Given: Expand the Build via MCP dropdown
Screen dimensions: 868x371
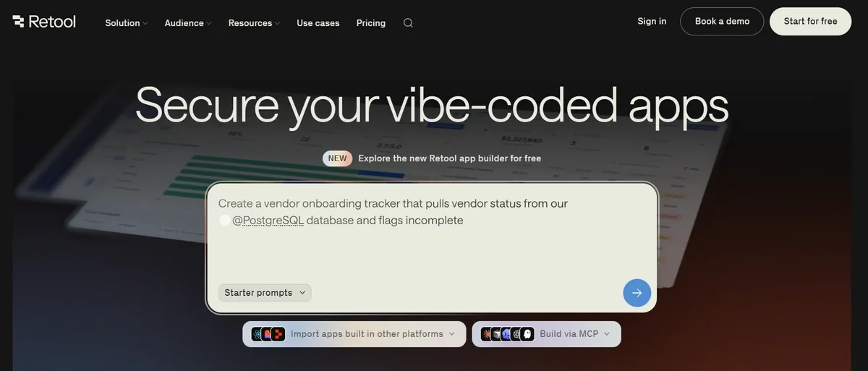Looking at the screenshot, I should click(x=547, y=334).
